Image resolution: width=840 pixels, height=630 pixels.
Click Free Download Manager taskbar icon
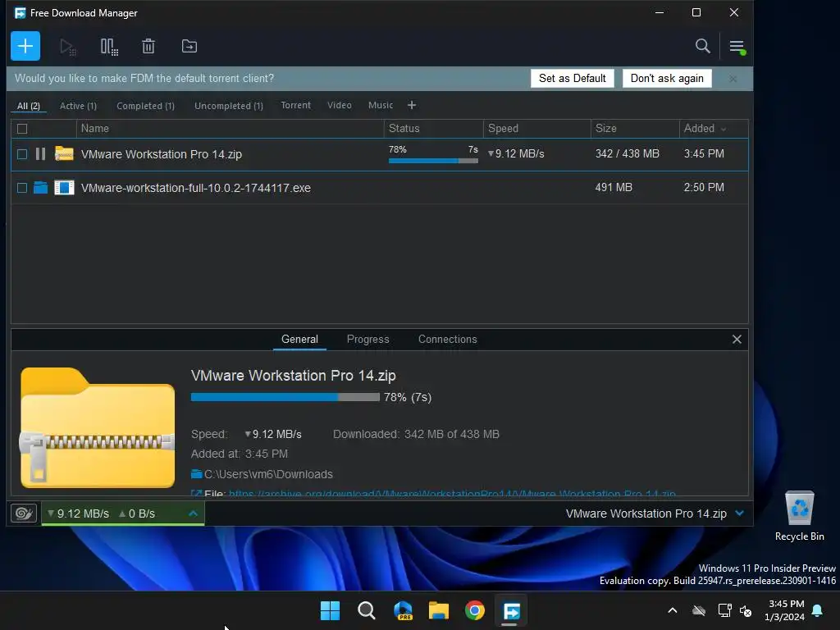(x=511, y=610)
